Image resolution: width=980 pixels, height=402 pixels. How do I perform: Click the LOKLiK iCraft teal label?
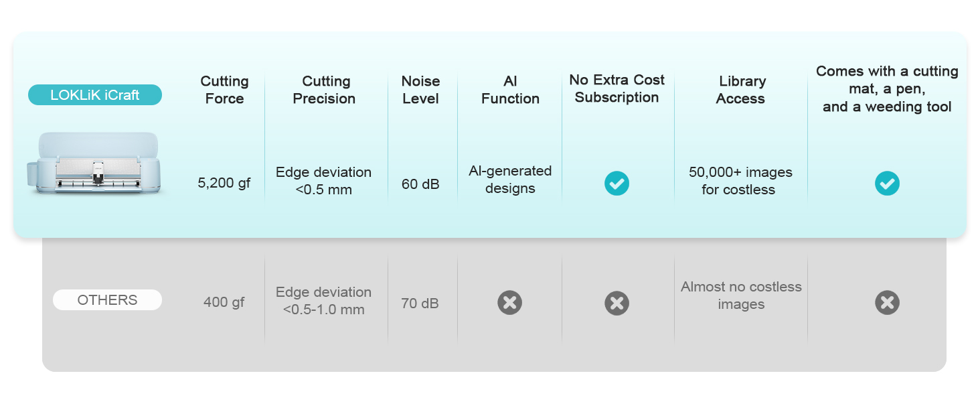coord(94,95)
